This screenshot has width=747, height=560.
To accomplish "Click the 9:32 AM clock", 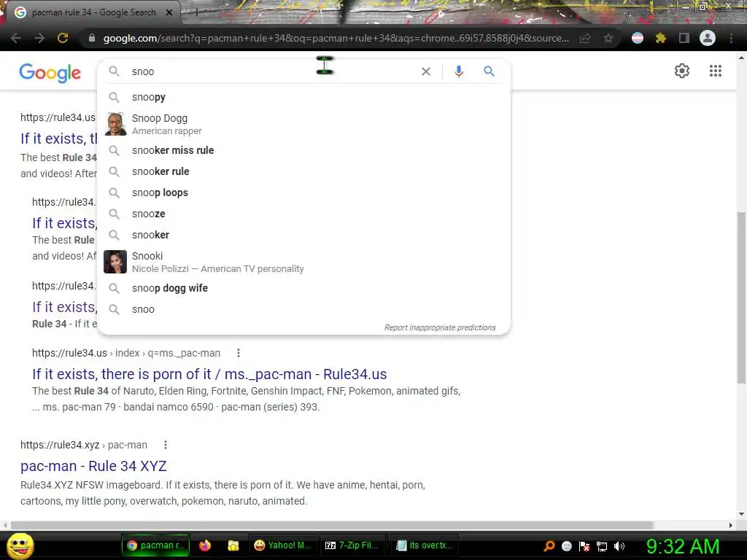I will (x=683, y=546).
